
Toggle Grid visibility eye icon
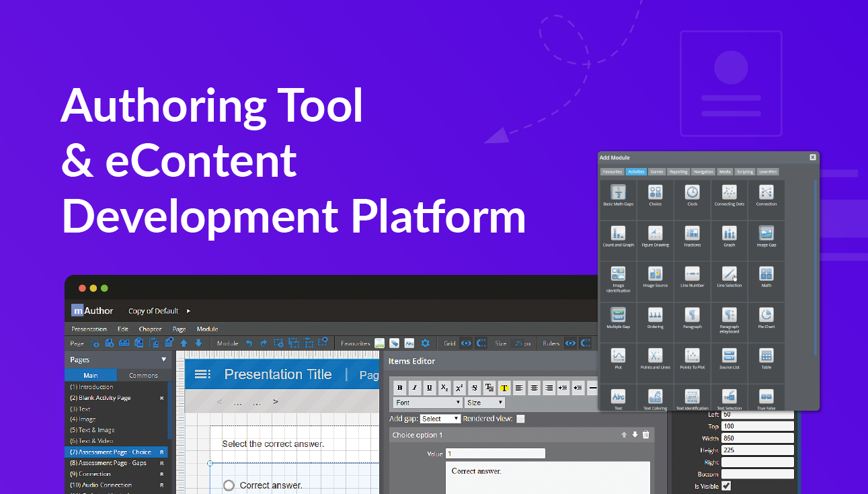466,343
